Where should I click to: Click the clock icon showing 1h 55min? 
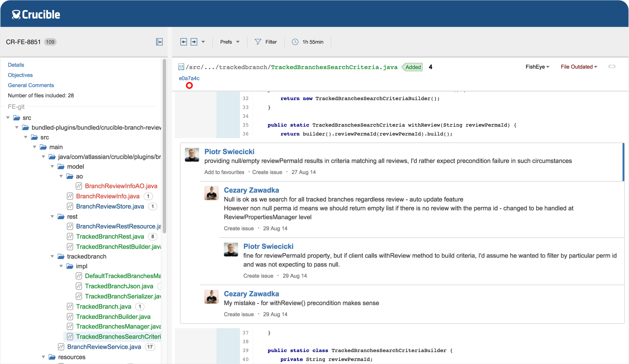point(295,42)
